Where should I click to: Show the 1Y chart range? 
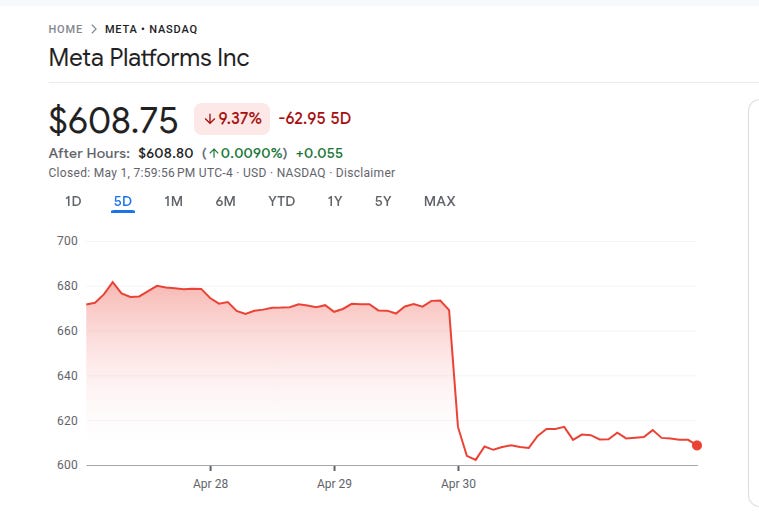pyautogui.click(x=335, y=201)
